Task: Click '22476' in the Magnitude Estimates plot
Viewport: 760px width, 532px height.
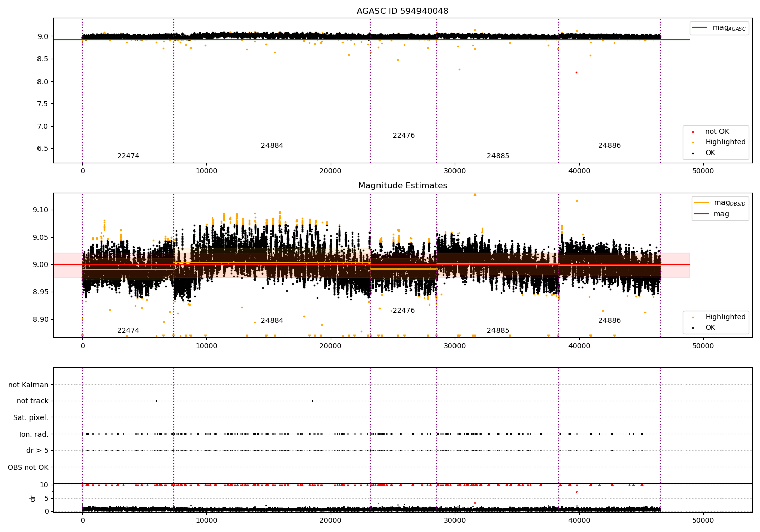Action: pyautogui.click(x=404, y=311)
